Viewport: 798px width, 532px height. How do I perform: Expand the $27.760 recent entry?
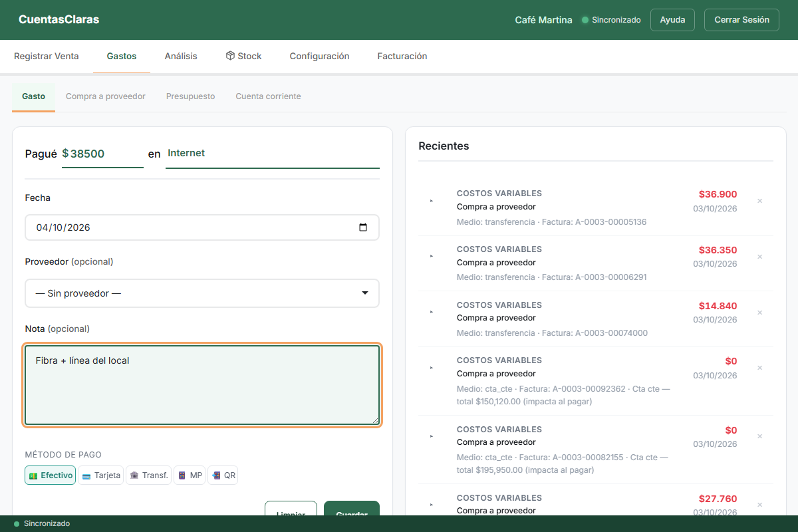pos(432,505)
